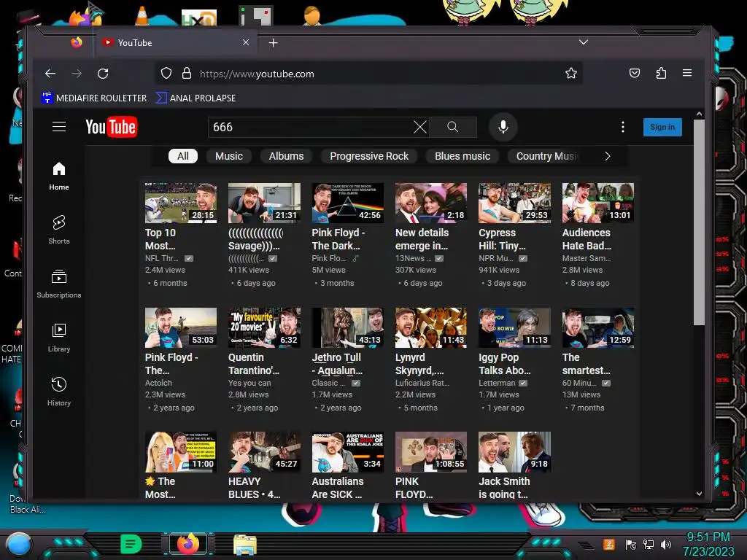Click the Firefox View icon in tab bar
The image size is (747, 560).
point(76,42)
